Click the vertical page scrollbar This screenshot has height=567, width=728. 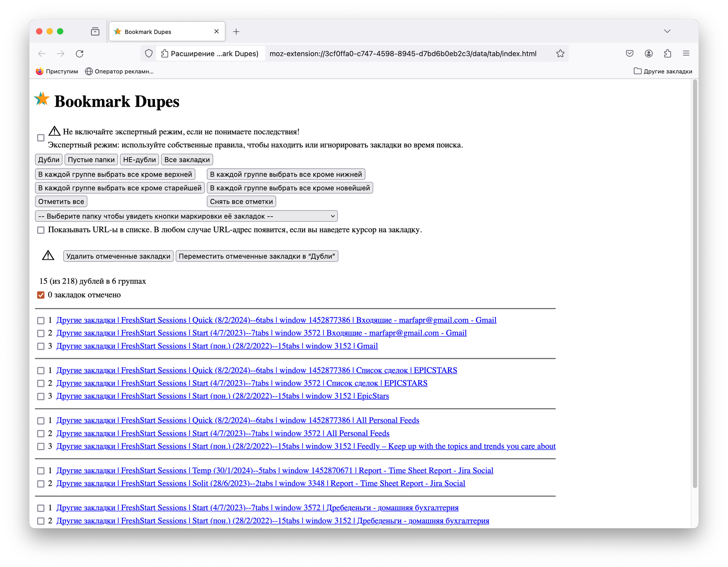(695, 284)
